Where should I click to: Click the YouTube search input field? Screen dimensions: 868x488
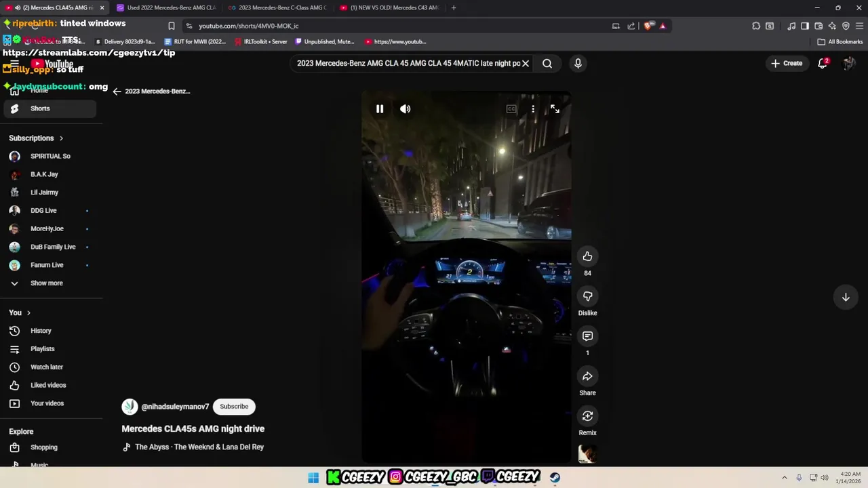(408, 64)
